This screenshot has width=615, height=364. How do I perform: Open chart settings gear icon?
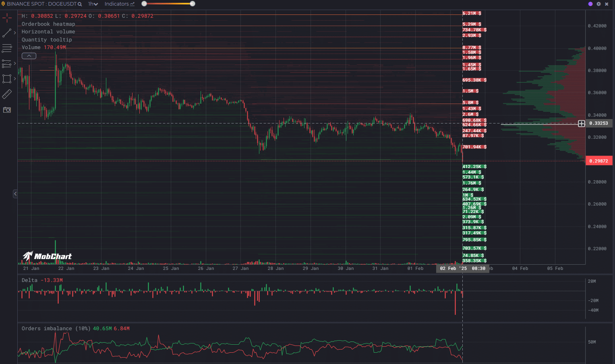[598, 4]
